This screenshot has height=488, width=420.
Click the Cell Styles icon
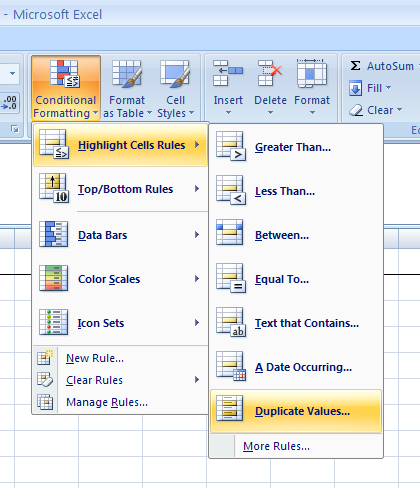175,74
